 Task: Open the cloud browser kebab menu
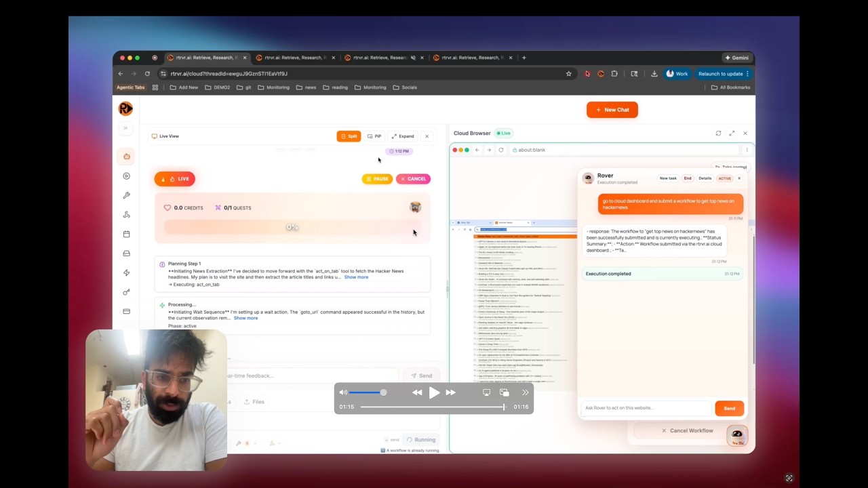coord(747,150)
